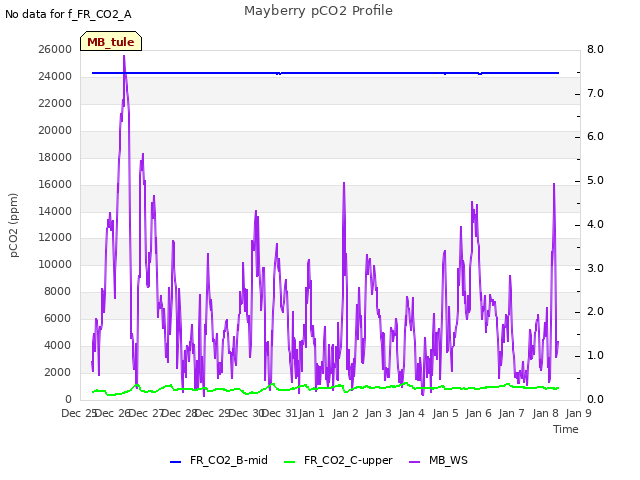Click the Jan 8 x-axis date label
640x480 pixels.
(x=546, y=413)
